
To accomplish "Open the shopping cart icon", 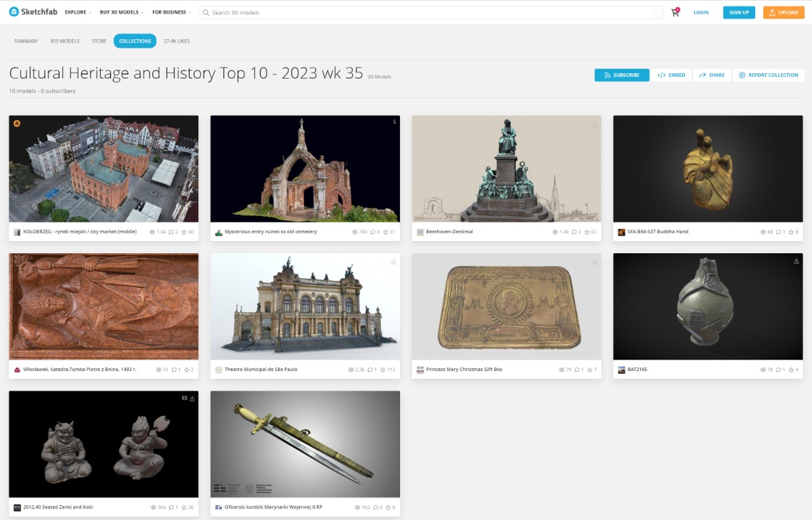I will pyautogui.click(x=675, y=12).
